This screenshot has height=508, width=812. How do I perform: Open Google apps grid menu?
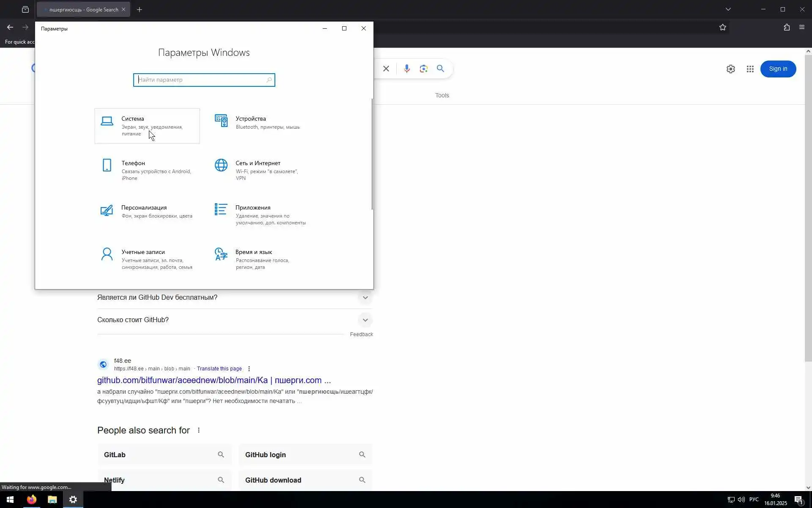click(x=750, y=69)
